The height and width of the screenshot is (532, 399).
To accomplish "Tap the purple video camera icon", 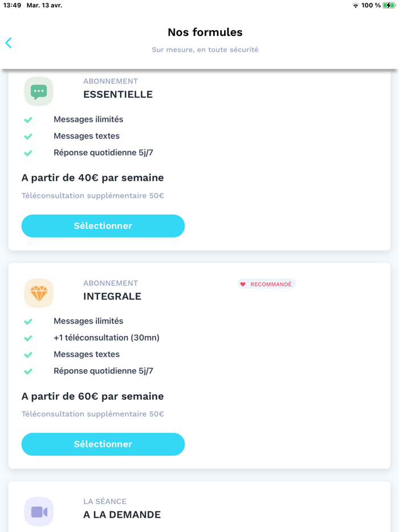I will point(39,511).
